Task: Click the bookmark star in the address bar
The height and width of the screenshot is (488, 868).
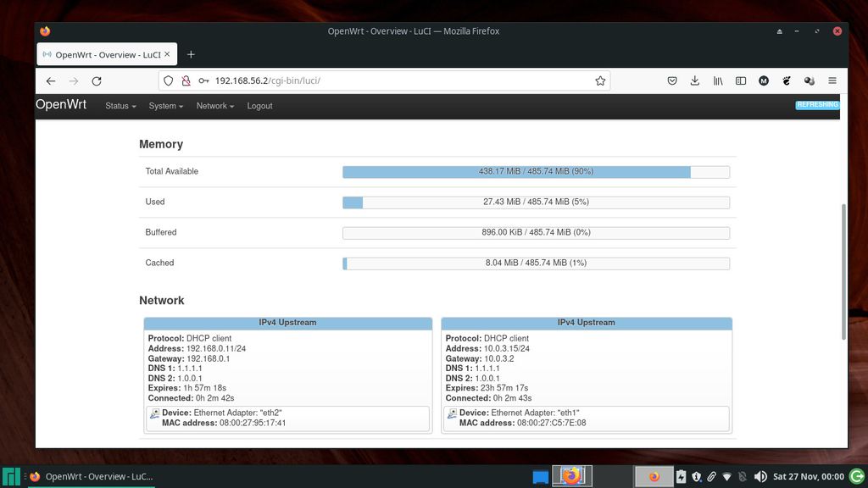Action: tap(599, 80)
